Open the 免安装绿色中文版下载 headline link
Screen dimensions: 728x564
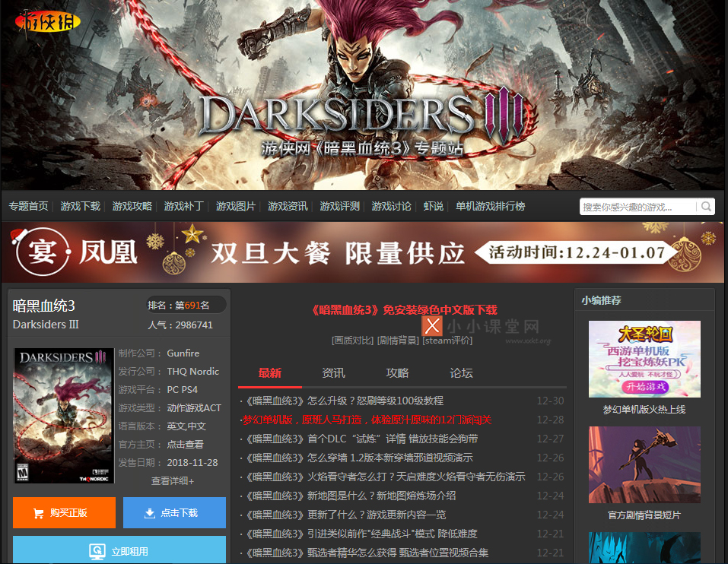pyautogui.click(x=405, y=310)
